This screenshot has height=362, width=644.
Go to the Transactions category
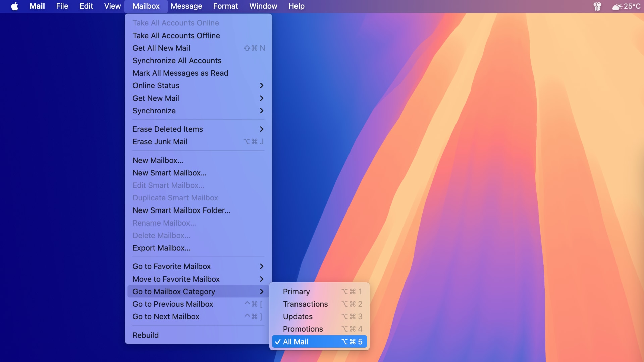coord(319,304)
